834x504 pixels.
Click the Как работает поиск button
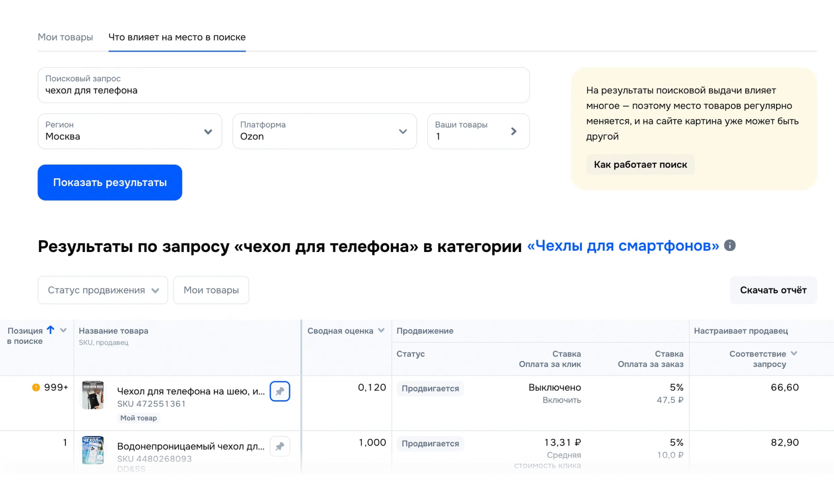[x=640, y=165]
